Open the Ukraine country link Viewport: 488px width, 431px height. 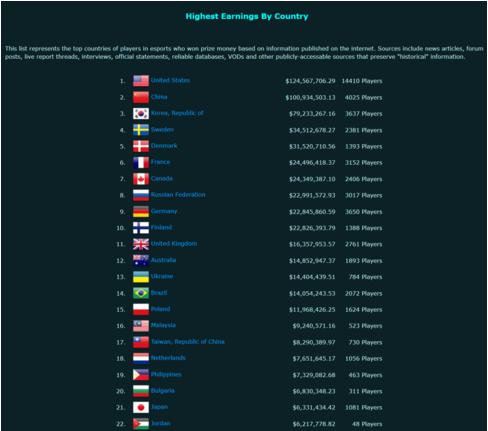162,276
